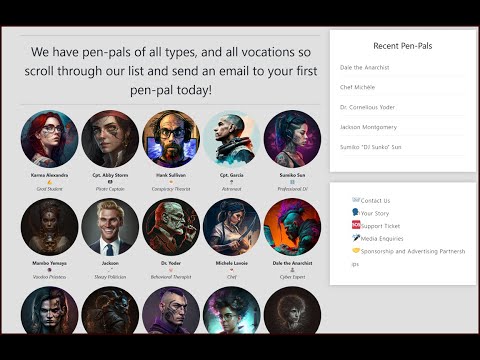
Task: Open Support Ticket link
Action: [380, 226]
